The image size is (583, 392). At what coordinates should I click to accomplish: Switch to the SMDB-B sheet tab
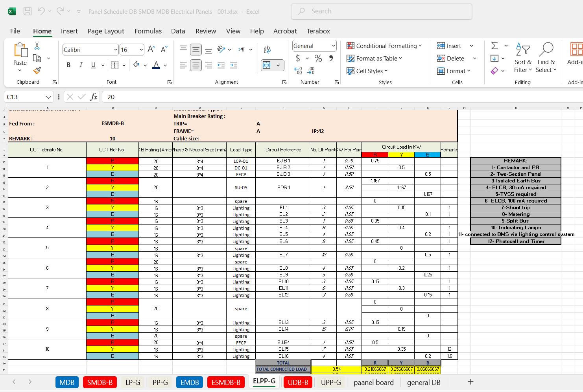pos(100,382)
